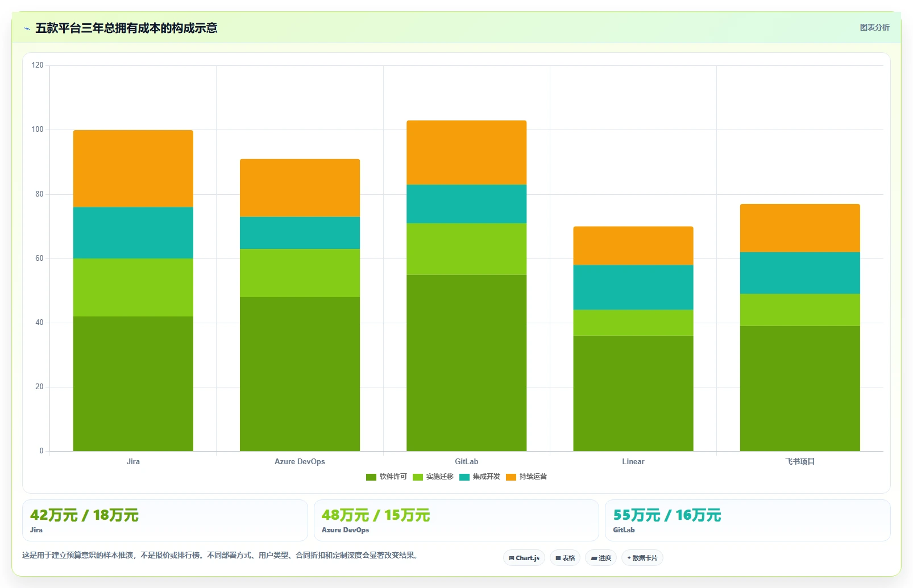Image resolution: width=913 pixels, height=588 pixels.
Task: Click Linear's orange 持续运营 bar segment
Action: point(633,246)
